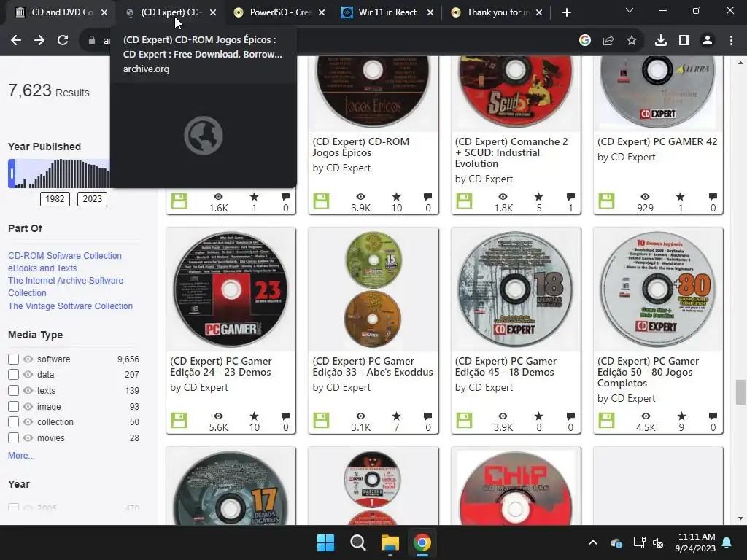The width and height of the screenshot is (747, 560).
Task: Open CD-ROM Software Collection link
Action: click(65, 256)
